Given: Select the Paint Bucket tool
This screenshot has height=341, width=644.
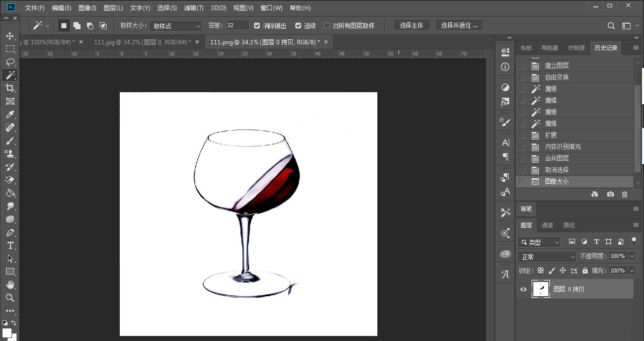Looking at the screenshot, I should click(10, 193).
